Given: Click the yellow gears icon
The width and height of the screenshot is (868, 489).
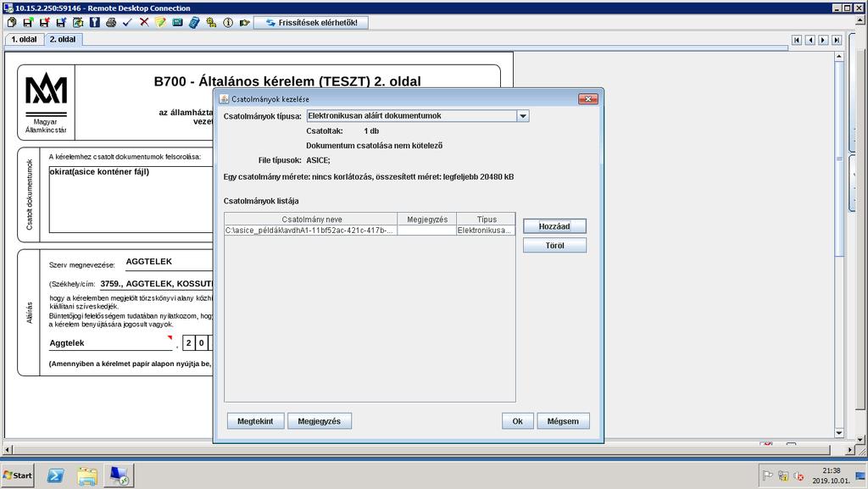Looking at the screenshot, I should pos(211,23).
